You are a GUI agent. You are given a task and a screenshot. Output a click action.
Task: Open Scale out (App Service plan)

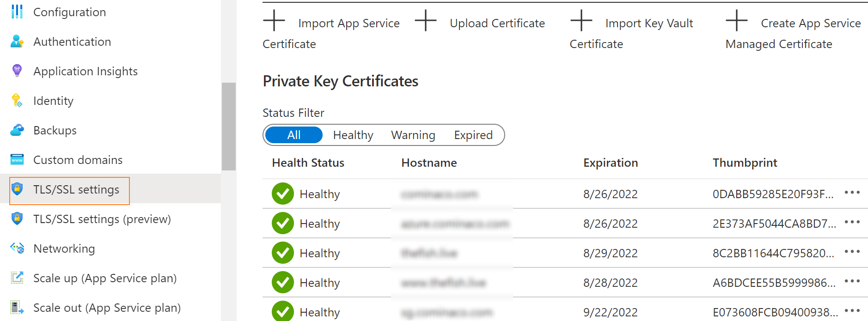(107, 308)
